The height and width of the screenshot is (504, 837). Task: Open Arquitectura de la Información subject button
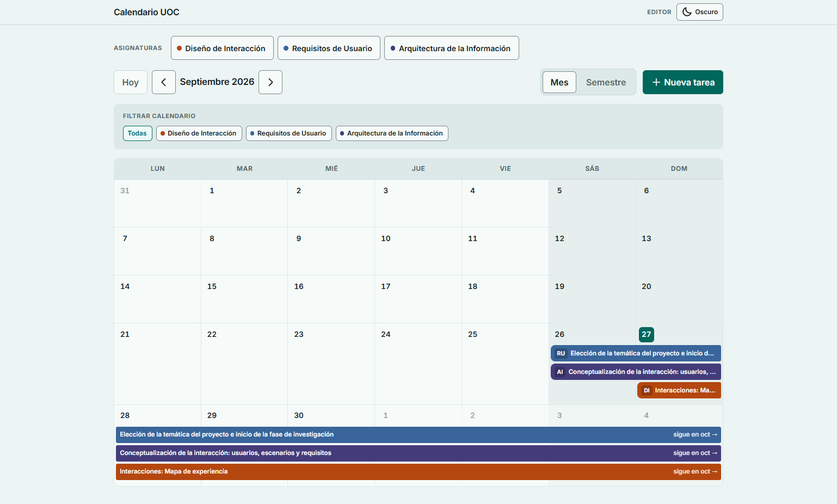pyautogui.click(x=451, y=48)
